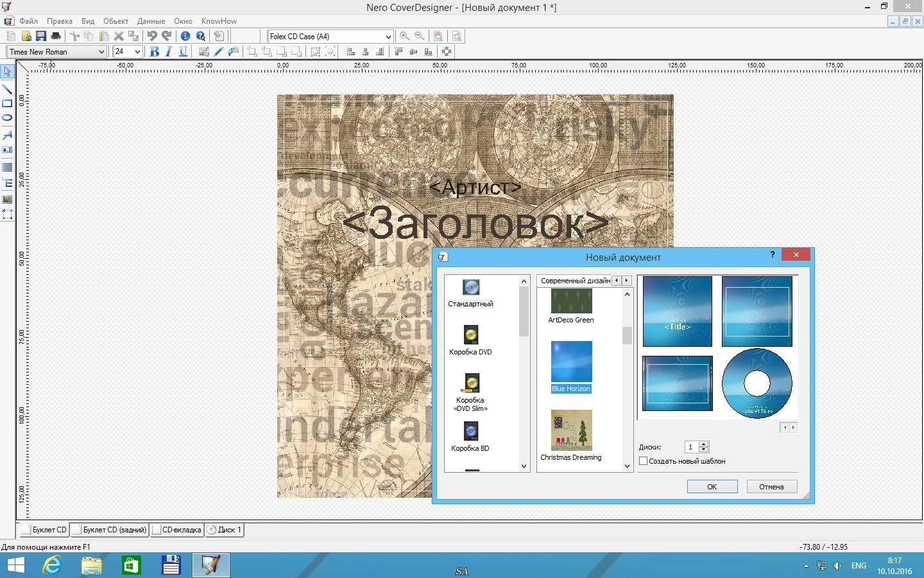Click right arrow under the preview thumbnails
The height and width of the screenshot is (578, 924).
[x=793, y=428]
